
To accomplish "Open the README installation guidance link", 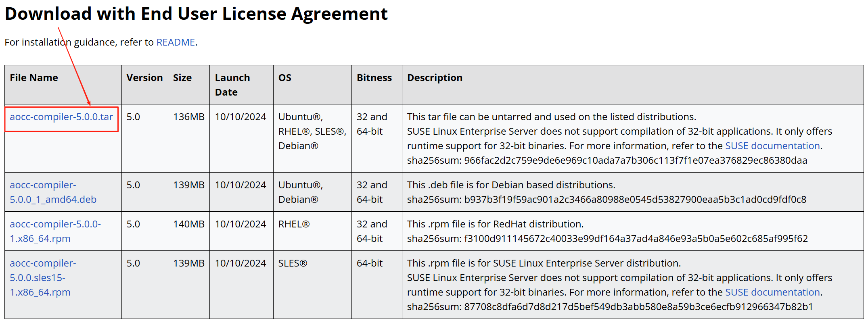I will coord(176,42).
